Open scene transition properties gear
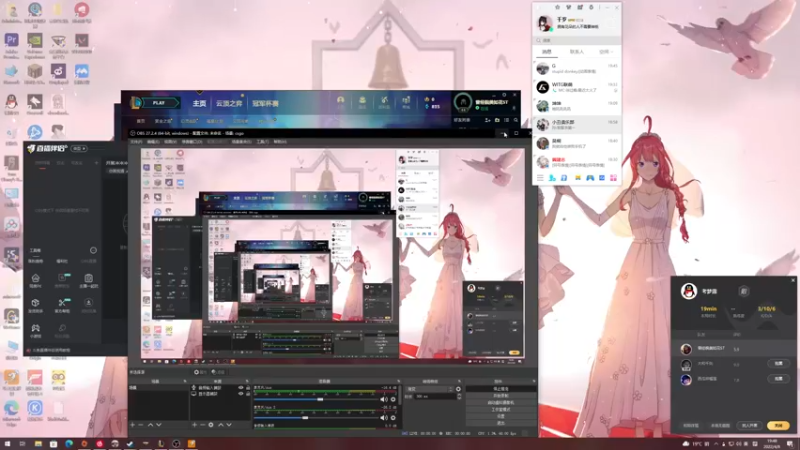Image resolution: width=800 pixels, height=450 pixels. pos(458,389)
